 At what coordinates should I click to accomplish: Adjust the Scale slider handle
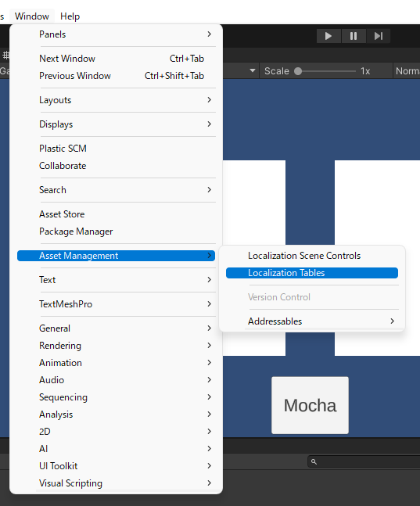tap(298, 71)
